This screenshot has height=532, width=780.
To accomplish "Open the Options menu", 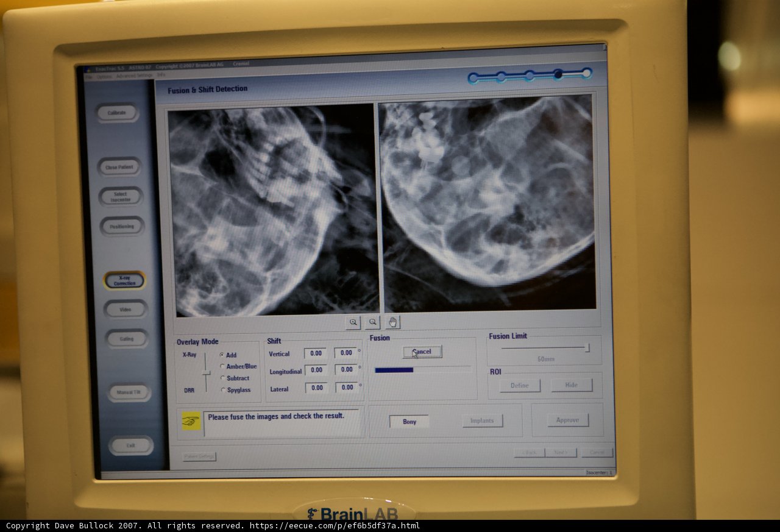I will [104, 76].
